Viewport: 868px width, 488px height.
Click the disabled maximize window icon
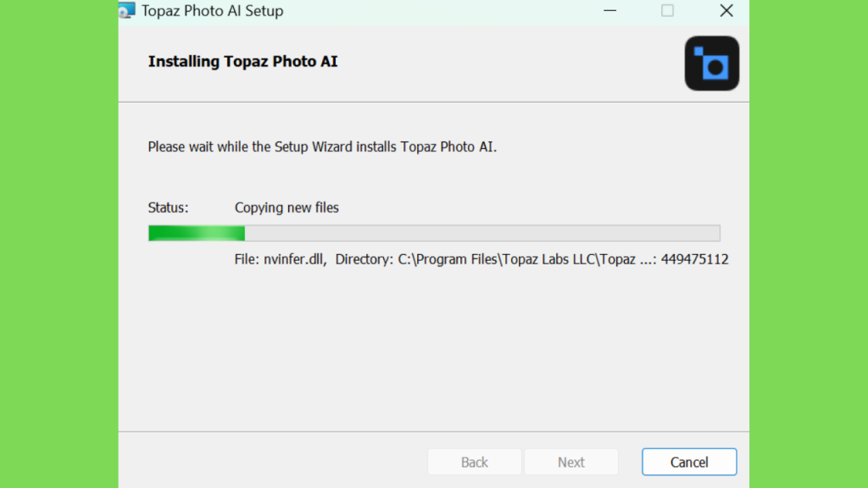(x=668, y=10)
